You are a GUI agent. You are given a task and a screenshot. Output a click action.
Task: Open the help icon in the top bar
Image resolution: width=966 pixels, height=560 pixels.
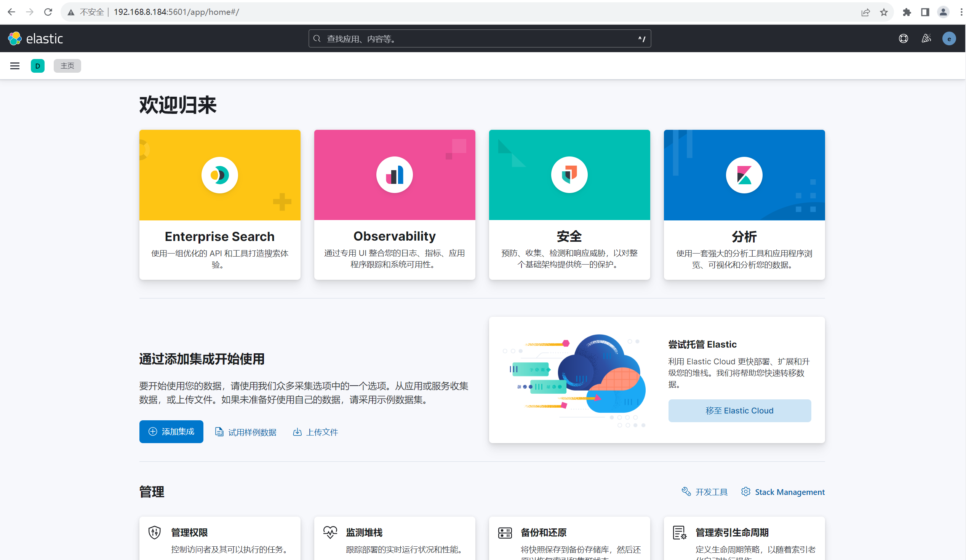(x=904, y=38)
